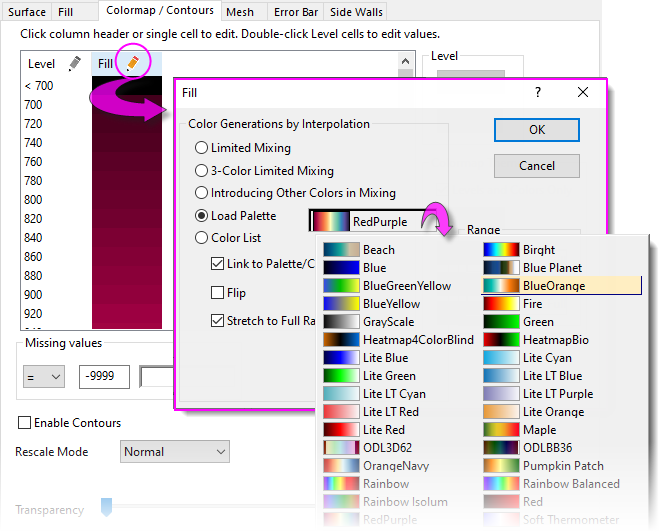The width and height of the screenshot is (662, 532).
Task: Select the Maple palette entry
Action: 502,430
